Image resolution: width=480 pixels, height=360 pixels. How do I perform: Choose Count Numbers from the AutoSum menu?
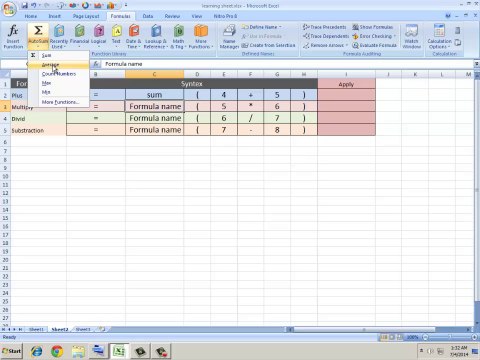[59, 74]
